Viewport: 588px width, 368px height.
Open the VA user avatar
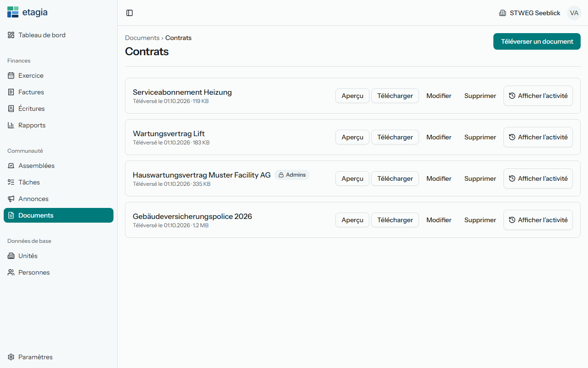[x=574, y=13]
